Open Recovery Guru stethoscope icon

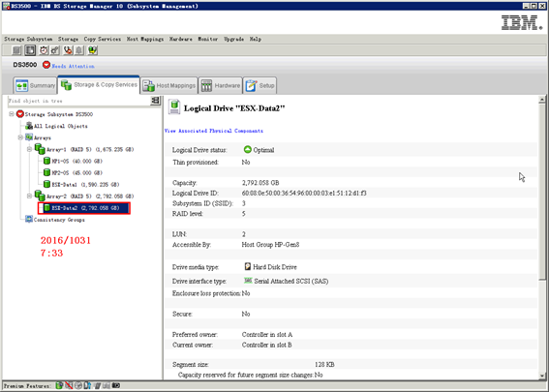coord(68,50)
